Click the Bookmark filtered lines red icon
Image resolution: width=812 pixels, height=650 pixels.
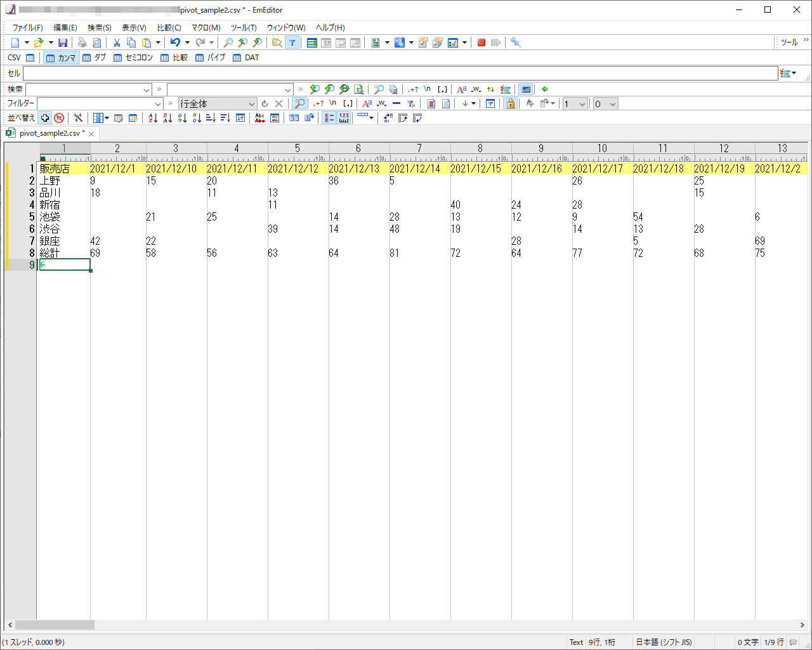[x=431, y=103]
